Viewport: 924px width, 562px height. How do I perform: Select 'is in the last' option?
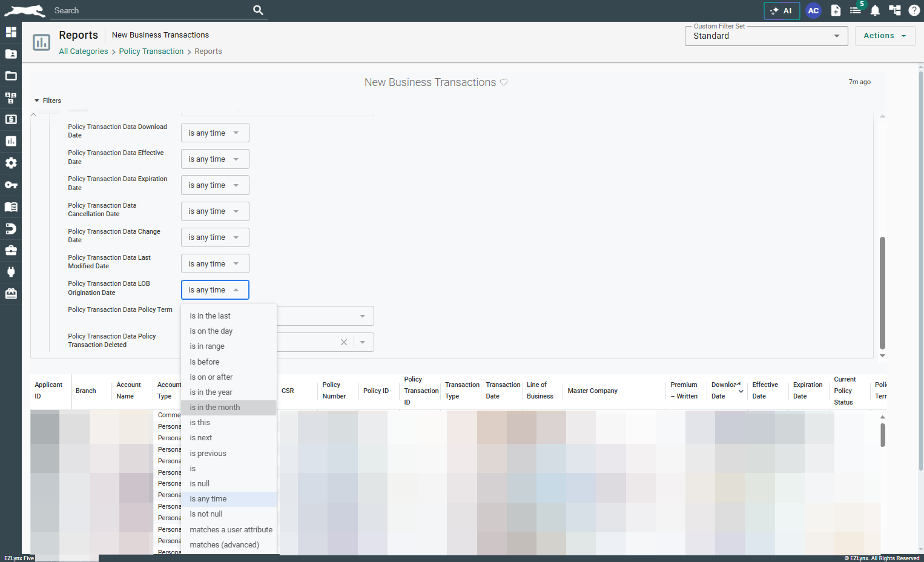click(x=229, y=316)
